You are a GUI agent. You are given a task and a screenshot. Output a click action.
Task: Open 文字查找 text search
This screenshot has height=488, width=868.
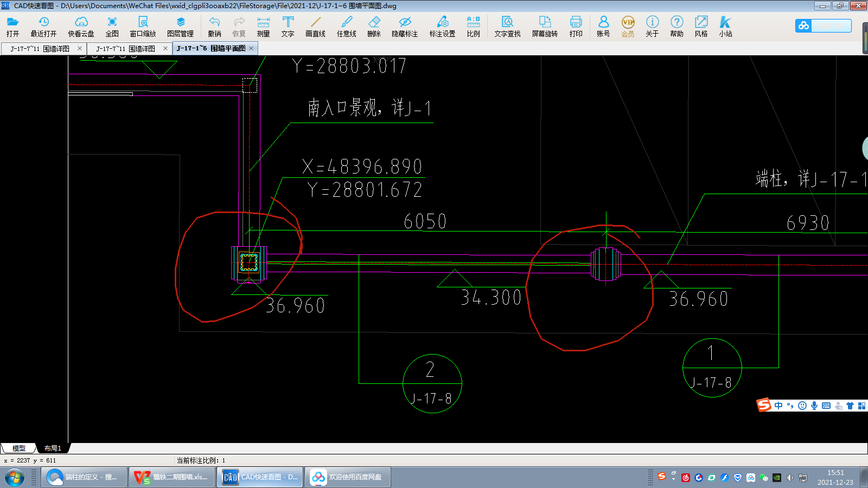tap(507, 27)
